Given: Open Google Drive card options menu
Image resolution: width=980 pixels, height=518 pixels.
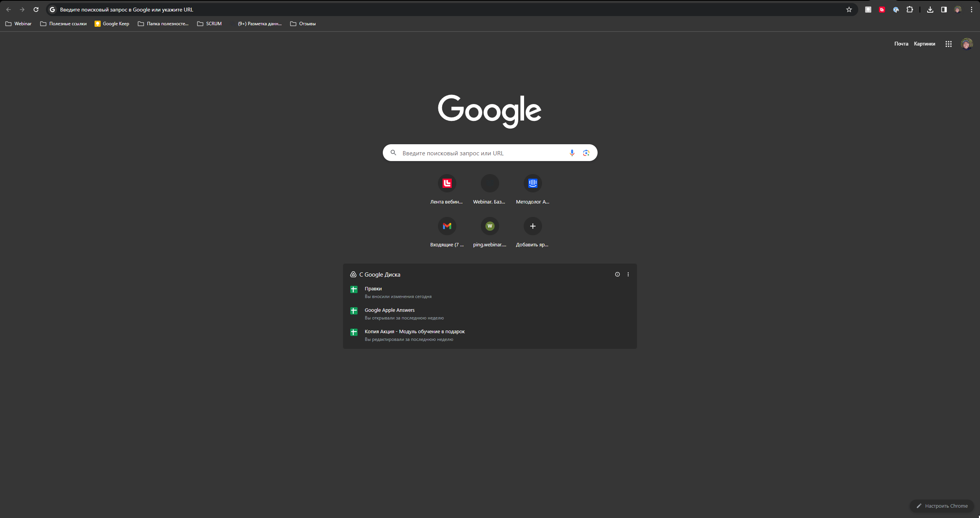Looking at the screenshot, I should coord(628,274).
